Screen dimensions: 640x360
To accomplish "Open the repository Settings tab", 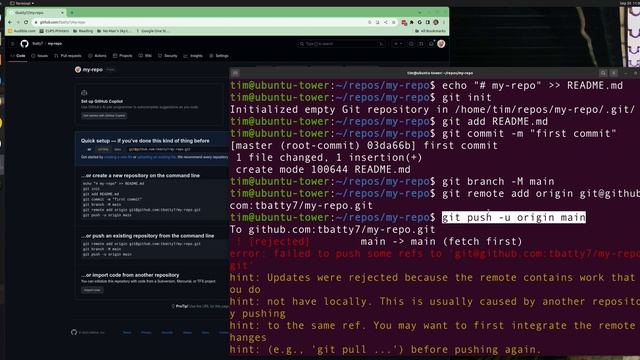I will point(219,56).
